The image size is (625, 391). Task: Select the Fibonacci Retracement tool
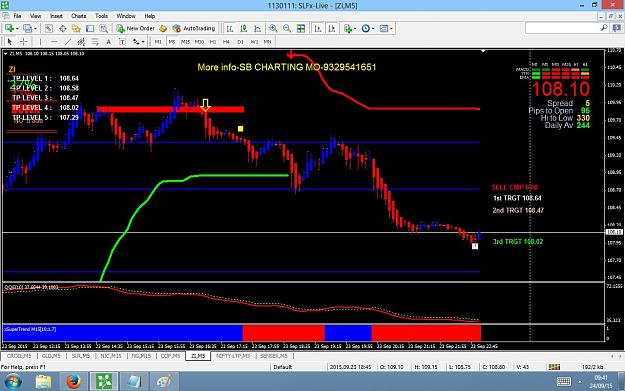95,41
